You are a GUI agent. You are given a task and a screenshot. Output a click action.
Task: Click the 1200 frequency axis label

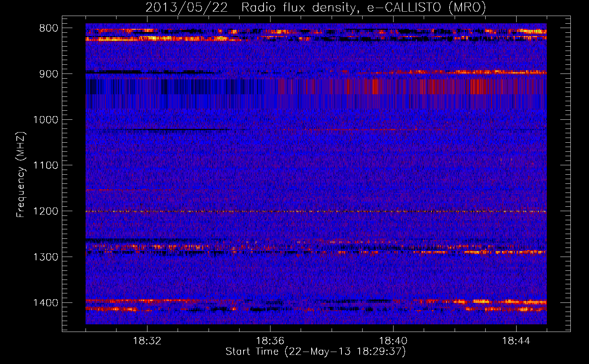coord(46,211)
